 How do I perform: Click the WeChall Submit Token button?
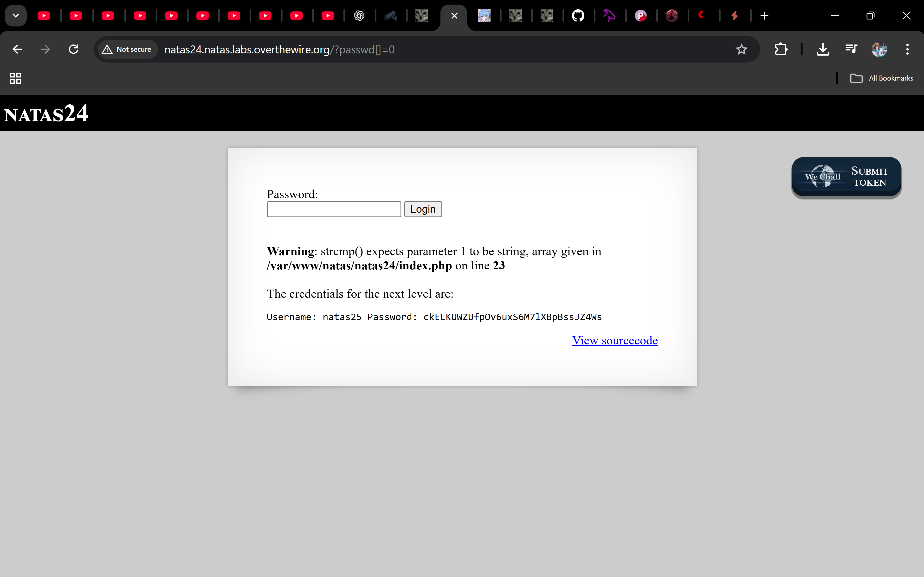coord(846,177)
